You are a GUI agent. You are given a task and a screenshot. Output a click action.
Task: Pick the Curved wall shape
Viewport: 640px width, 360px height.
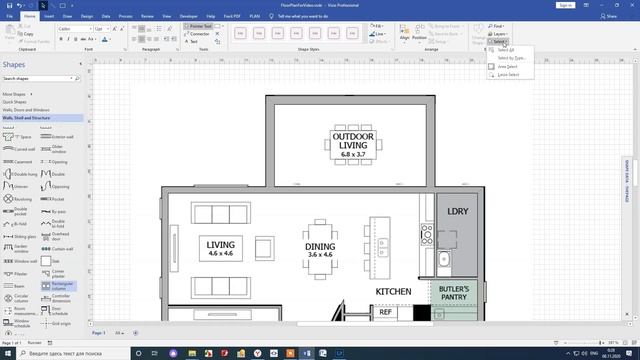coord(19,149)
